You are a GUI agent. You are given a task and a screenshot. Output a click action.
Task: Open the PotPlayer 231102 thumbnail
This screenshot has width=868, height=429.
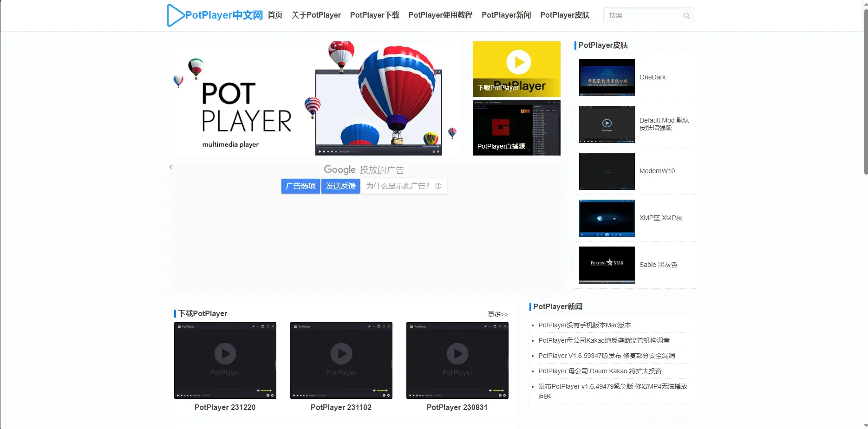click(x=341, y=360)
